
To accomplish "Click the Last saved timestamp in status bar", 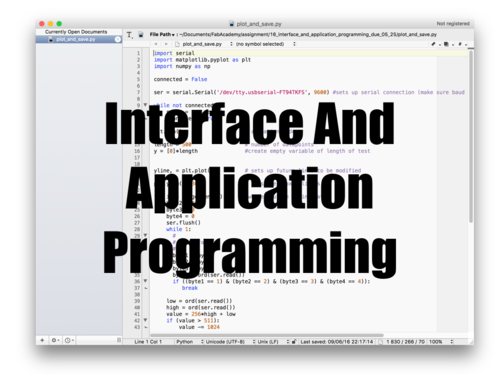I will (337, 342).
